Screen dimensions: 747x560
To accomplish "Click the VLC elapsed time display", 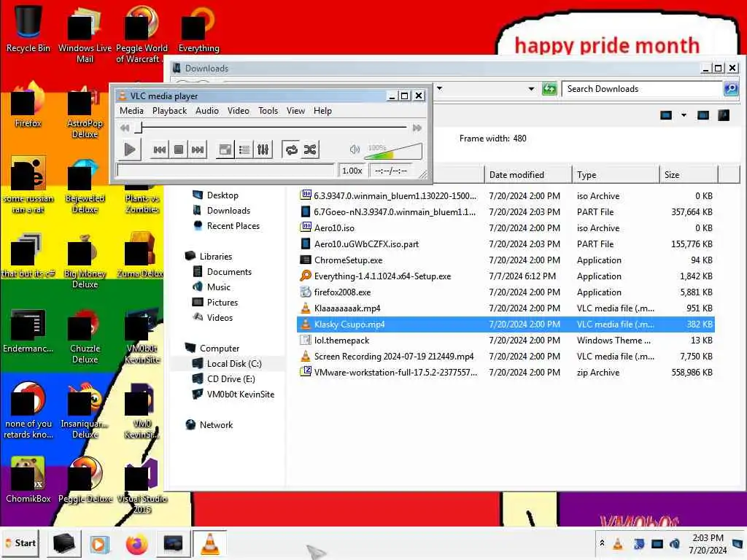I will point(391,171).
